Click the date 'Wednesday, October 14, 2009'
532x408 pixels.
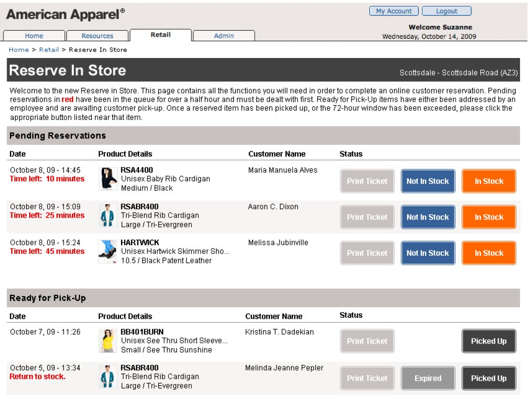[429, 37]
